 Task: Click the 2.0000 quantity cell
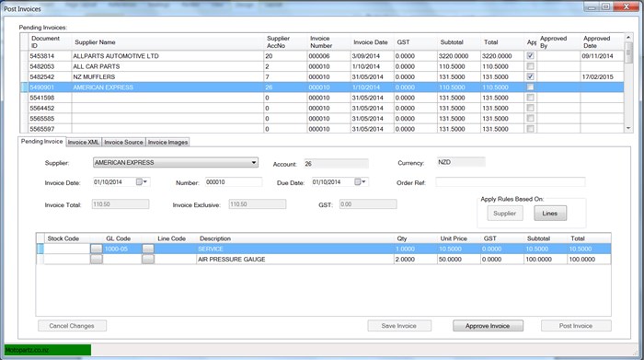[415, 260]
